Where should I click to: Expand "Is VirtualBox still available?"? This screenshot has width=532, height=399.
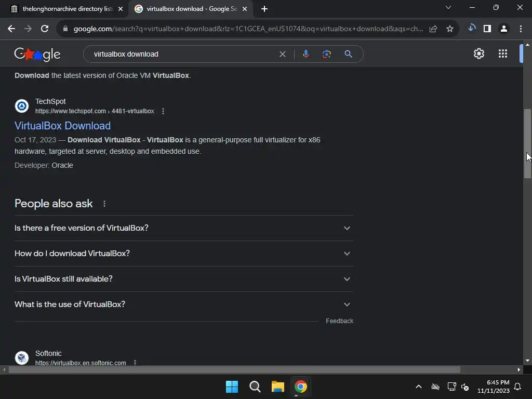184,279
